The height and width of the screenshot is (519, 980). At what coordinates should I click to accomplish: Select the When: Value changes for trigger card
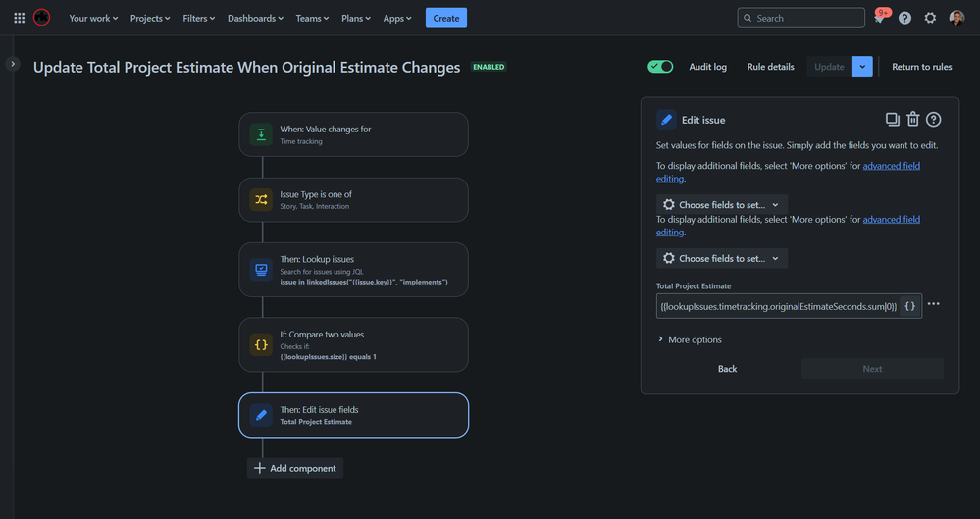(x=354, y=134)
